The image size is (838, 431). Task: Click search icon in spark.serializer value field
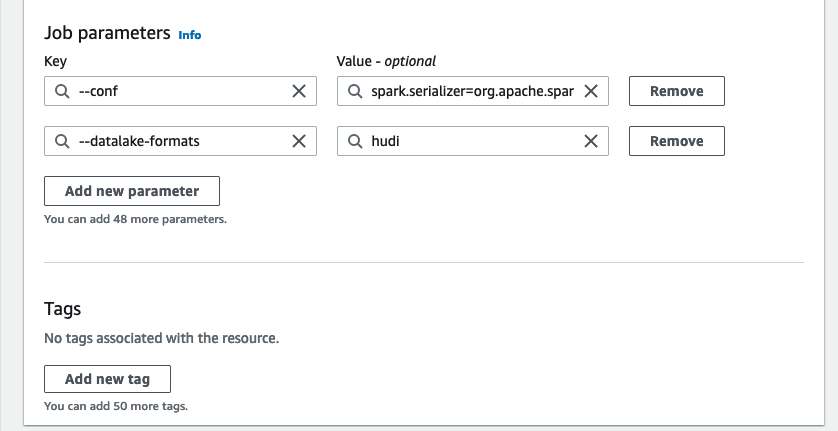[x=354, y=91]
